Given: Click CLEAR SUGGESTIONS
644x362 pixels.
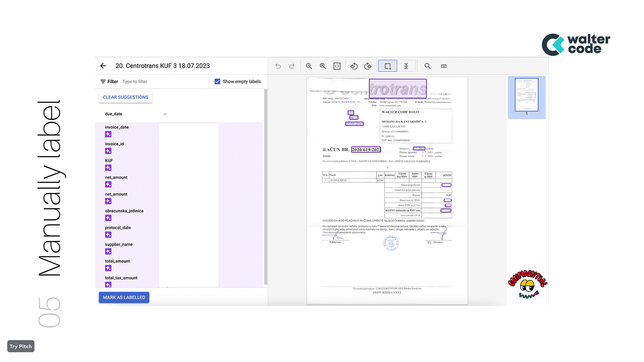Looking at the screenshot, I should click(x=125, y=97).
